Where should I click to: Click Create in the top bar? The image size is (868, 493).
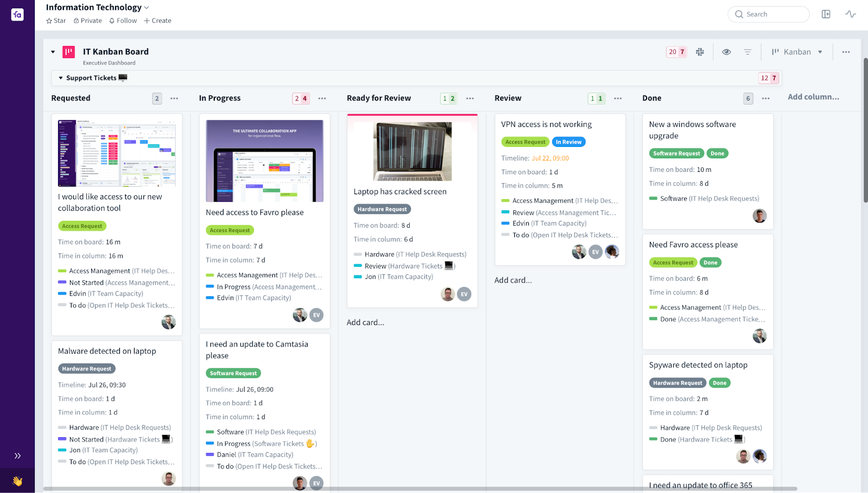158,21
